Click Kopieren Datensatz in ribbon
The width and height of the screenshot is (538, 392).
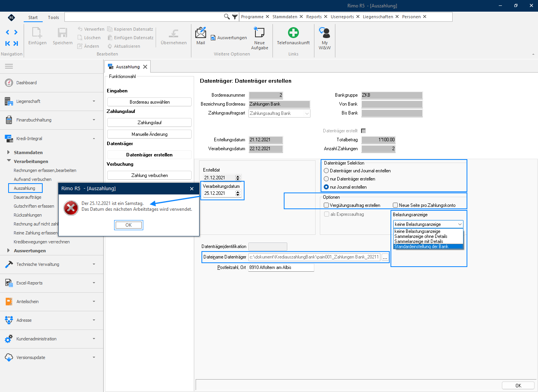130,29
